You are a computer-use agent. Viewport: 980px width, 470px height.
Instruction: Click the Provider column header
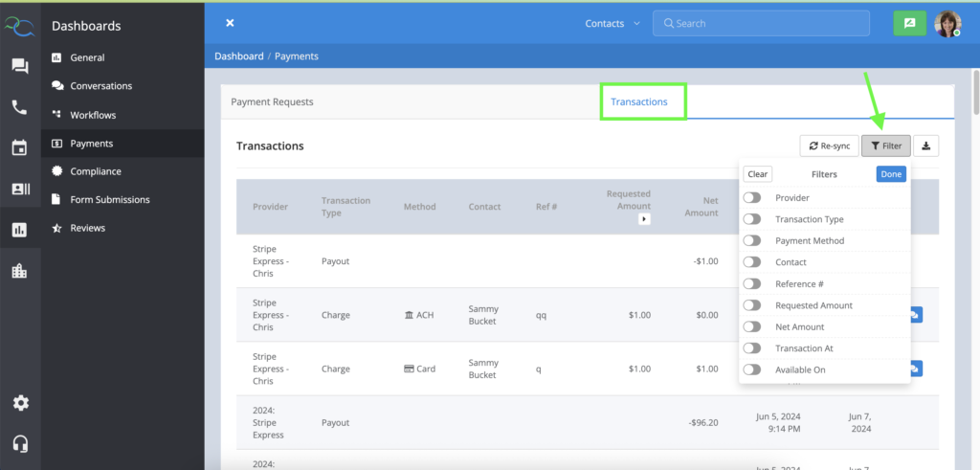click(x=270, y=207)
